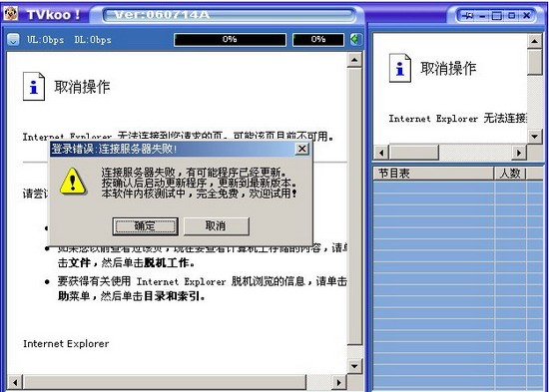Click left pane vertical scrollbar up arrow

point(354,60)
